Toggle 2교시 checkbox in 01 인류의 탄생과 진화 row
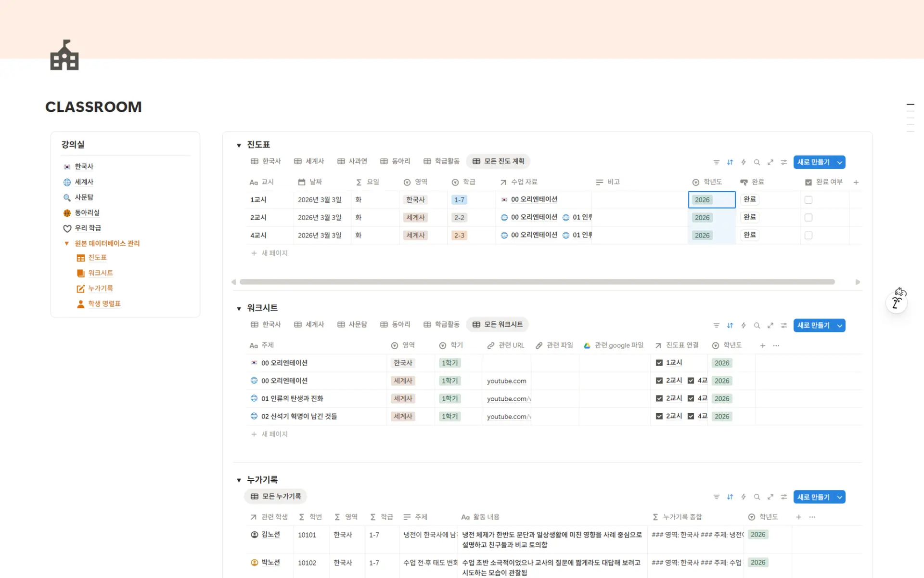The width and height of the screenshot is (924, 578). 659,398
